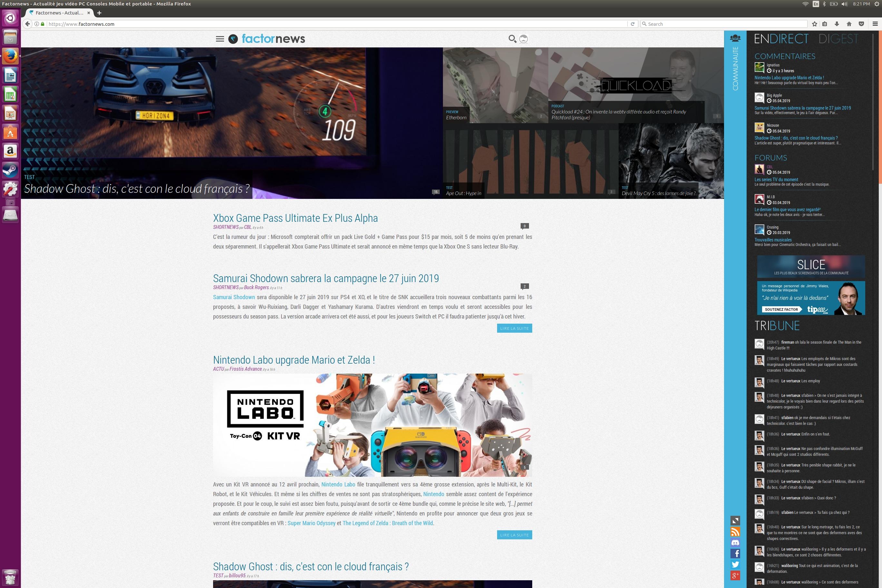Close the Factornews browser tab
882x588 pixels.
point(89,13)
